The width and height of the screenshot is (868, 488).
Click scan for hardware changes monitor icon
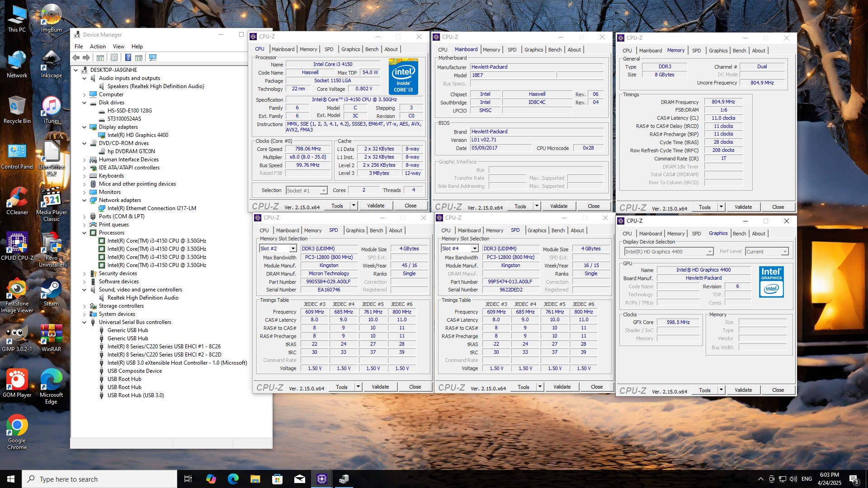(153, 57)
